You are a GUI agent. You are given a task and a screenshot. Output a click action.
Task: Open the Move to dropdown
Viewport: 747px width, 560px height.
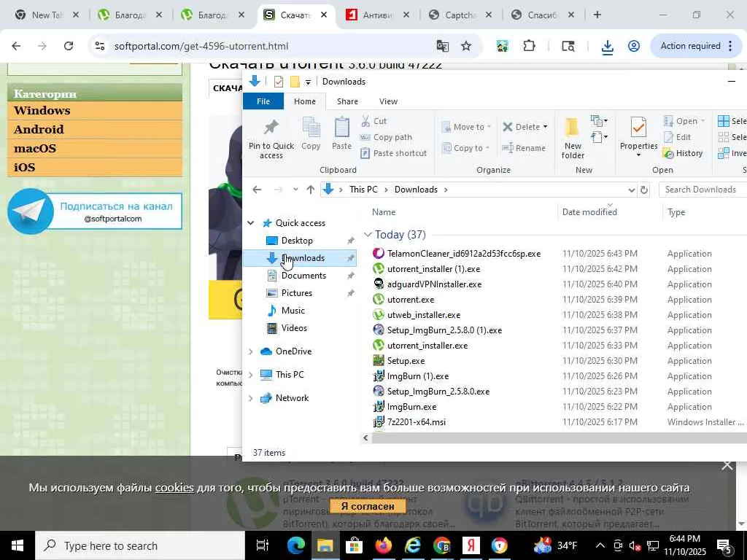coord(466,127)
